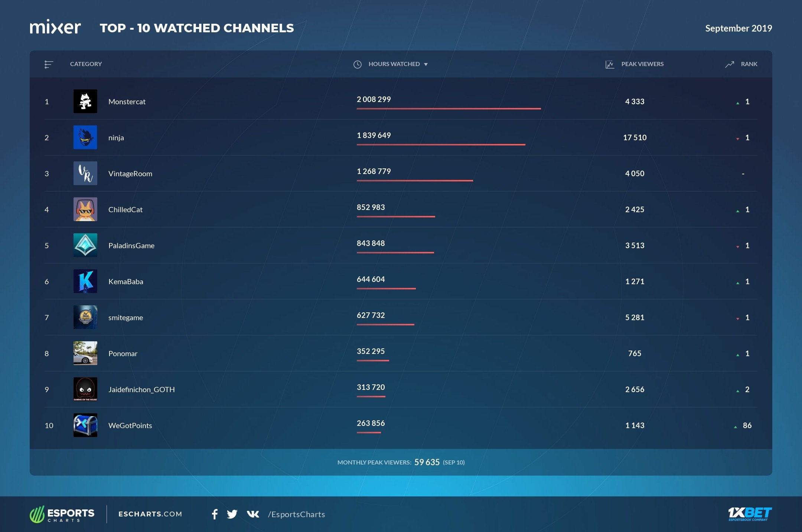This screenshot has height=532, width=802.
Task: Click the clock icon beside Hours Watched
Action: [x=357, y=64]
